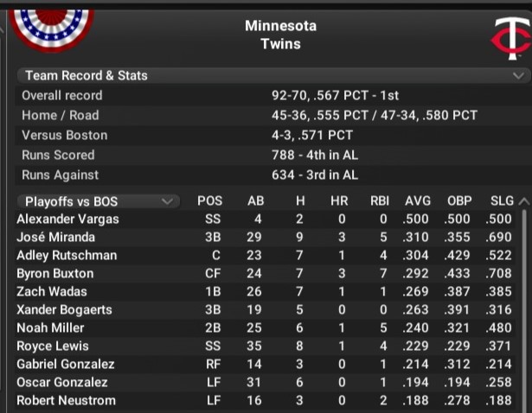Select Adley Rutschman player name
Image resolution: width=532 pixels, height=413 pixels.
pyautogui.click(x=66, y=256)
